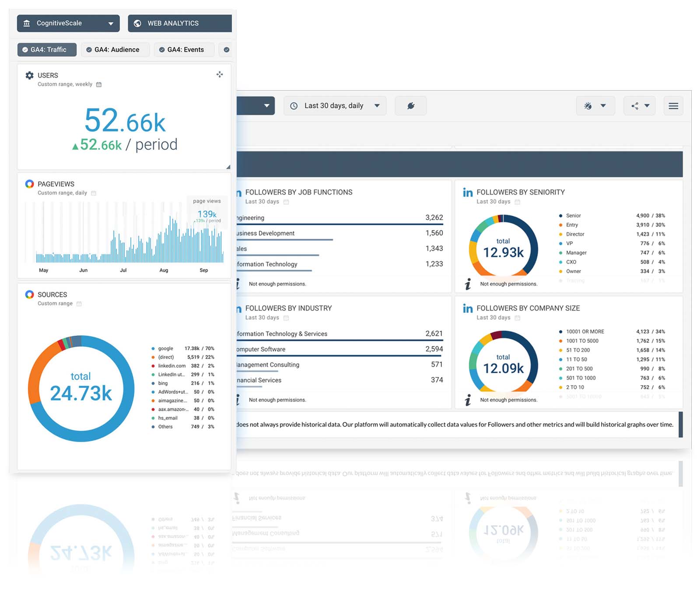This screenshot has width=700, height=602.
Task: Open calendar icon on FOLLOWERS BY COMPANY SIZE
Action: pos(518,318)
